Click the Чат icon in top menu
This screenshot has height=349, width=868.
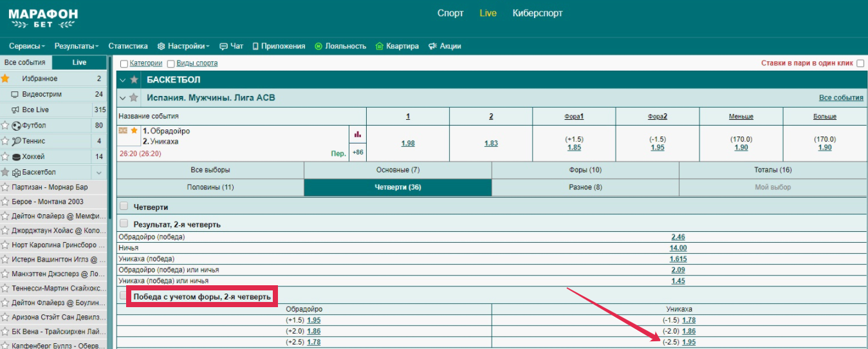click(223, 46)
